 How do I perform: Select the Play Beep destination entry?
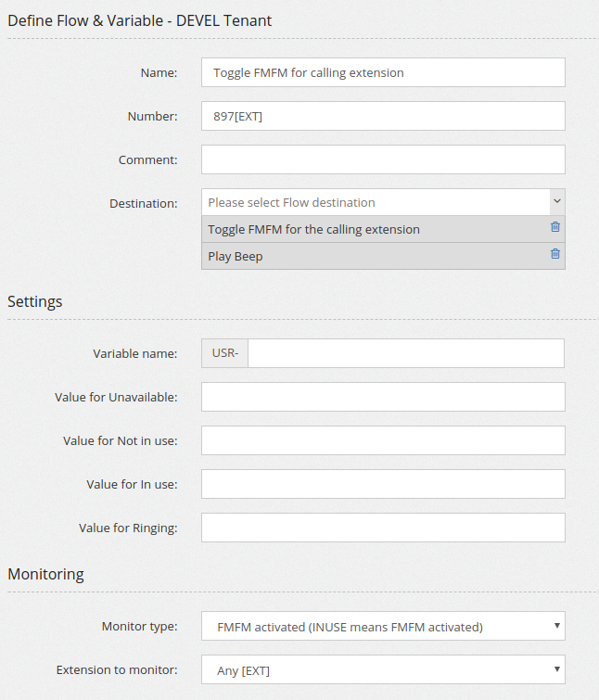236,256
